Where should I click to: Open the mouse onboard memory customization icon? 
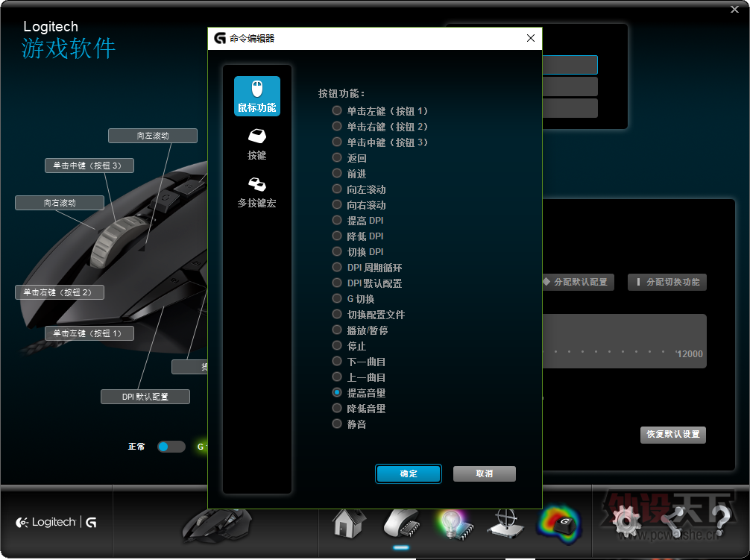pyautogui.click(x=401, y=523)
